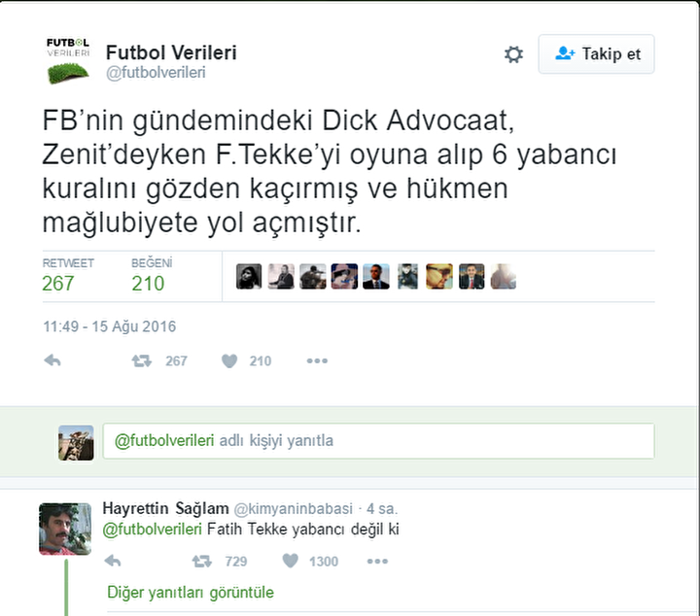Image resolution: width=700 pixels, height=616 pixels.
Task: Open Diğer yanıtları görüntüle link
Action: pos(191,593)
